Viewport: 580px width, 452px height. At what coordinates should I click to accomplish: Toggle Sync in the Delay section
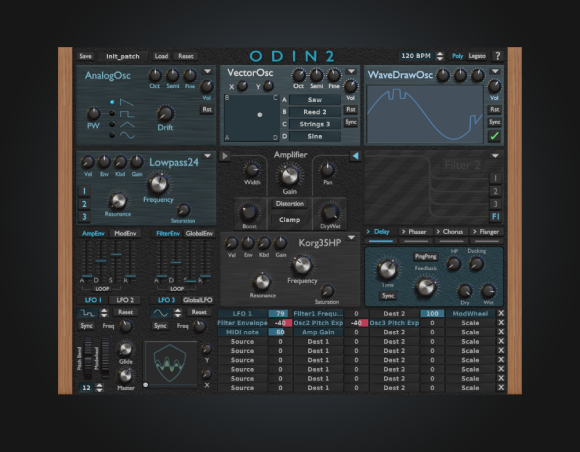coord(388,296)
